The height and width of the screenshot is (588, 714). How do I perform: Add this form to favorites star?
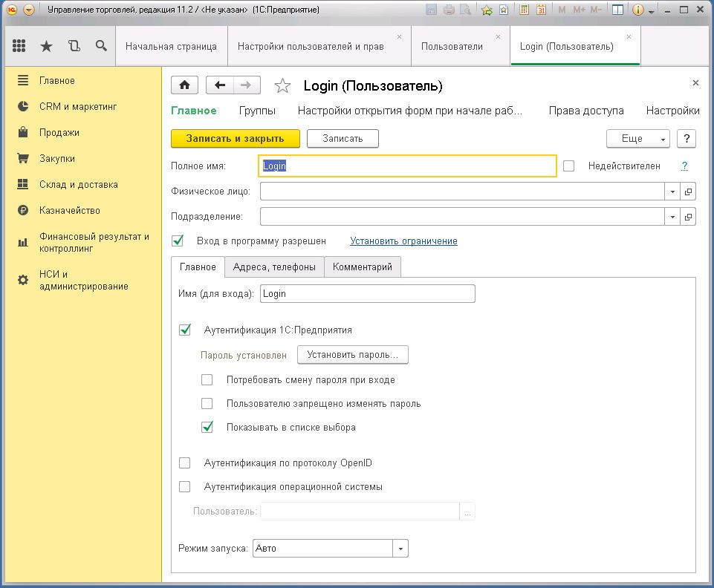282,85
